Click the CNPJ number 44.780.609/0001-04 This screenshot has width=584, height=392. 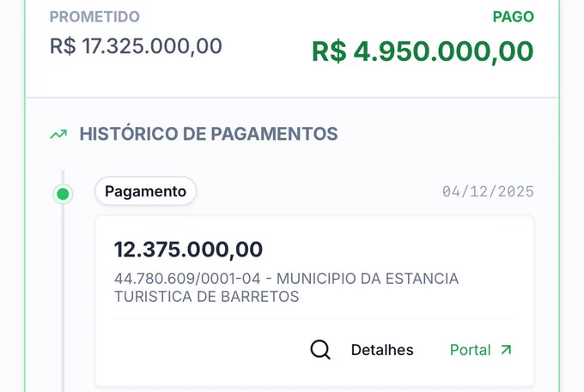coord(187,279)
